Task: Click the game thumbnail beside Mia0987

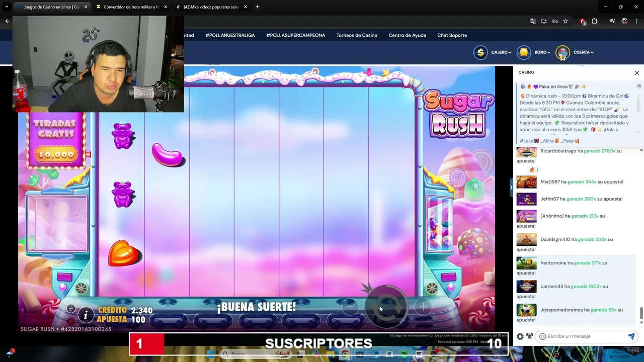Action: click(x=526, y=182)
